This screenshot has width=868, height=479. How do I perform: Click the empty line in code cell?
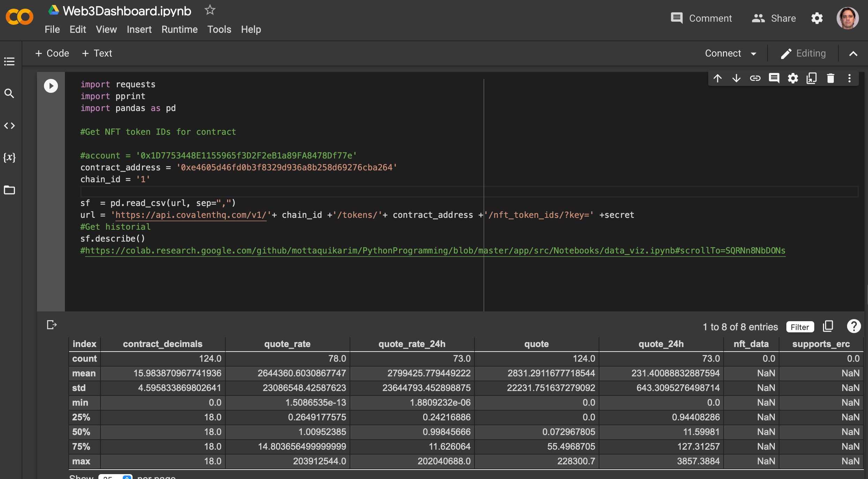(469, 191)
